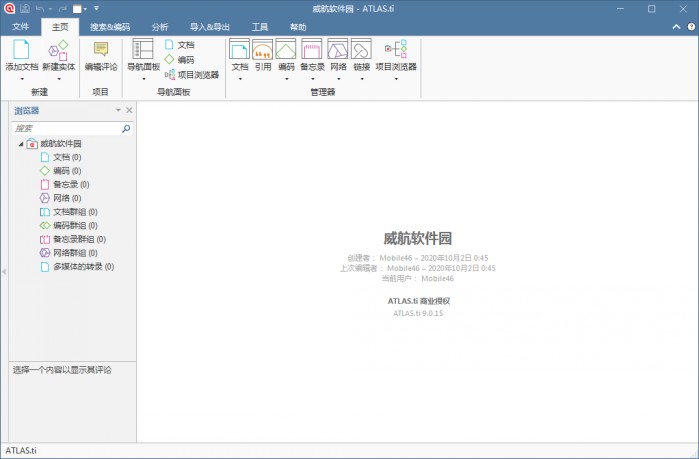Open the Document manager (文档) icon
This screenshot has height=459, width=699.
(x=239, y=49)
